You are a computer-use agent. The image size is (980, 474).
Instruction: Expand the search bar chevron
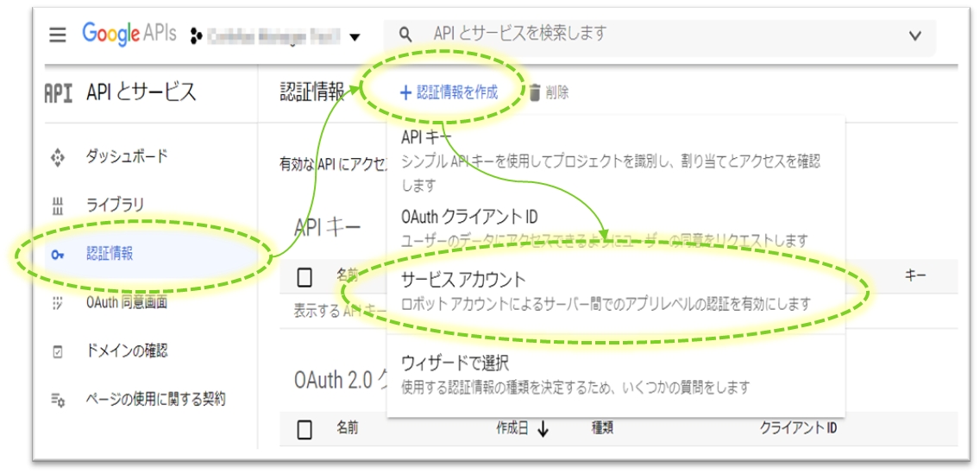coord(915,35)
